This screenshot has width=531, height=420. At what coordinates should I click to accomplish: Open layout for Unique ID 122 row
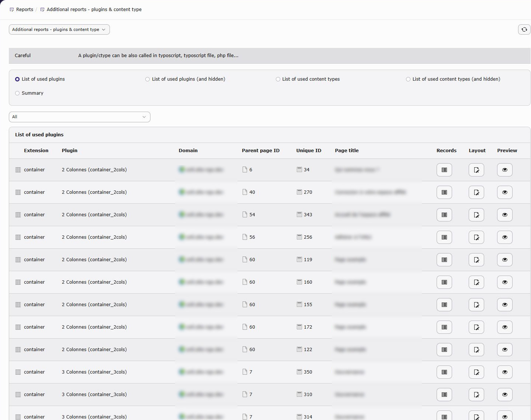(x=476, y=350)
